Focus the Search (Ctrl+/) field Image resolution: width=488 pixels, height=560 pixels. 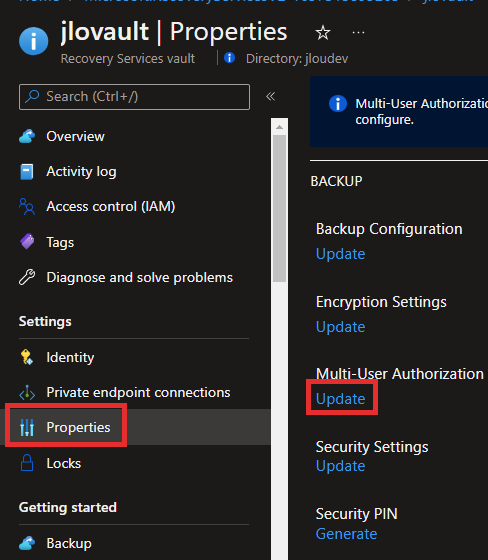(134, 97)
